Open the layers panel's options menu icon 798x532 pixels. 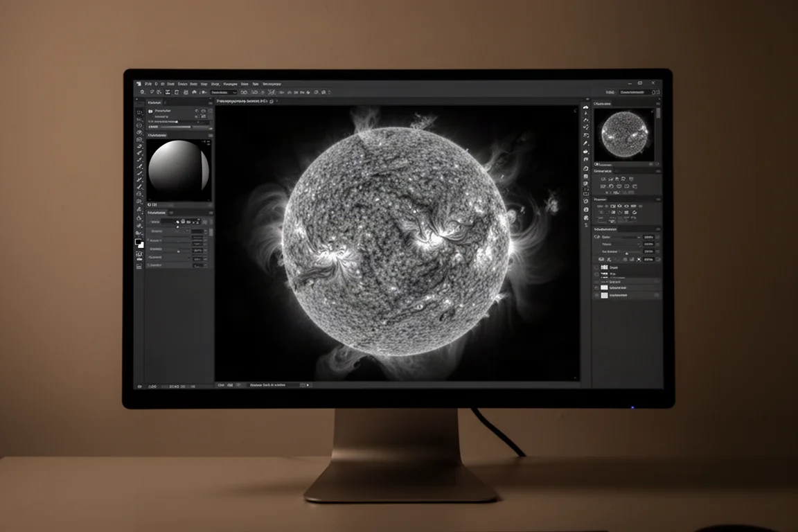coord(658,229)
